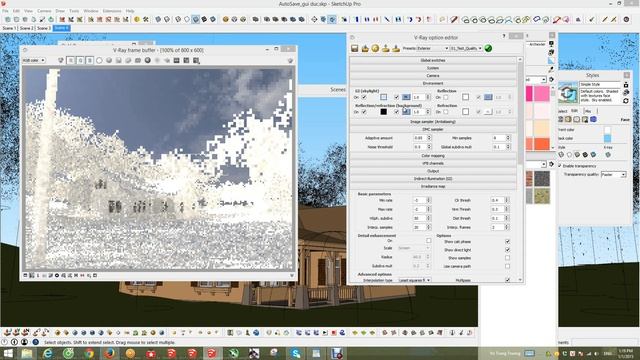
Task: Click the wrench-and-hammer tools icon in top toolbar
Action: click(x=146, y=19)
